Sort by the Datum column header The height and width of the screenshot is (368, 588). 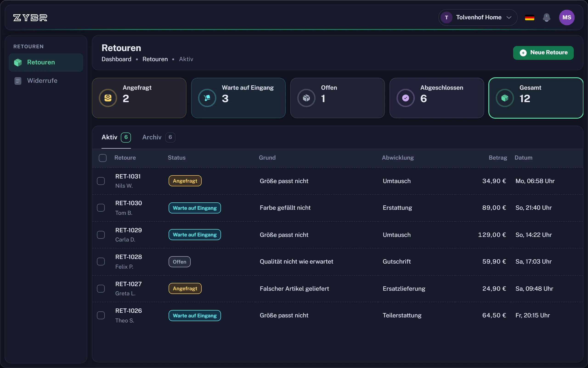(523, 158)
